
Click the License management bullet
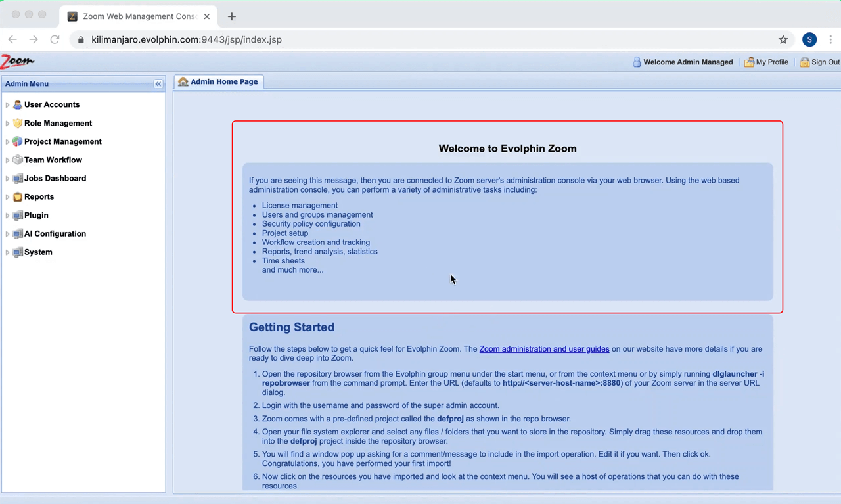coord(300,205)
